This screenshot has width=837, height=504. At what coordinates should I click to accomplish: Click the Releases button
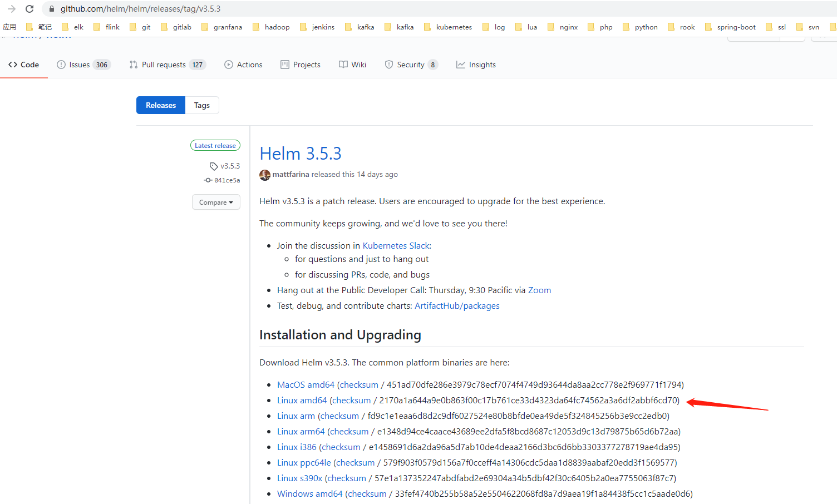[161, 105]
